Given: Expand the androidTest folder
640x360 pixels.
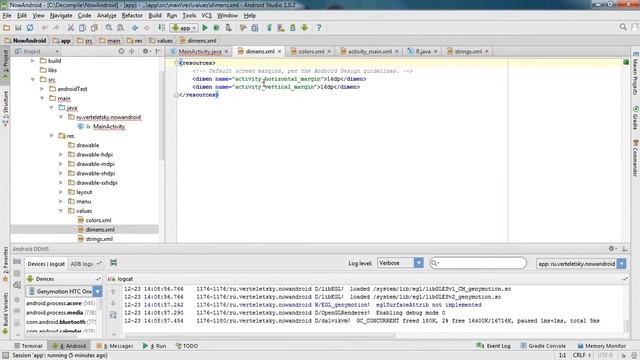Looking at the screenshot, I should [42, 89].
